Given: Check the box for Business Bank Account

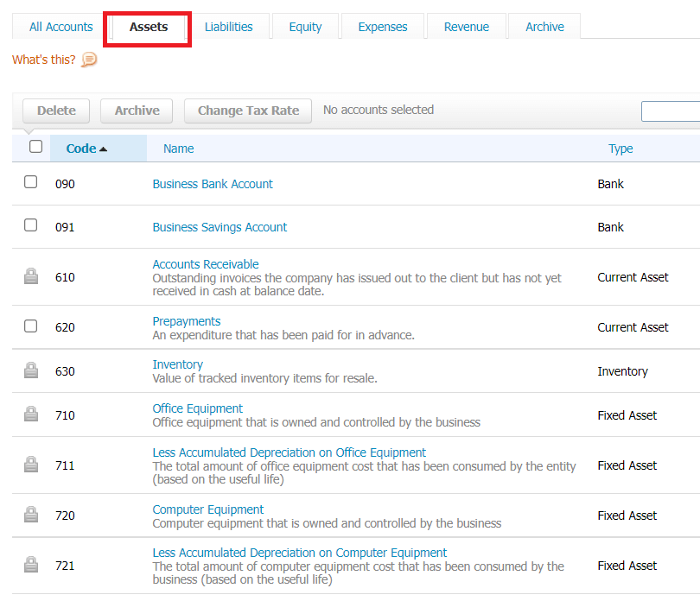Looking at the screenshot, I should point(31,182).
